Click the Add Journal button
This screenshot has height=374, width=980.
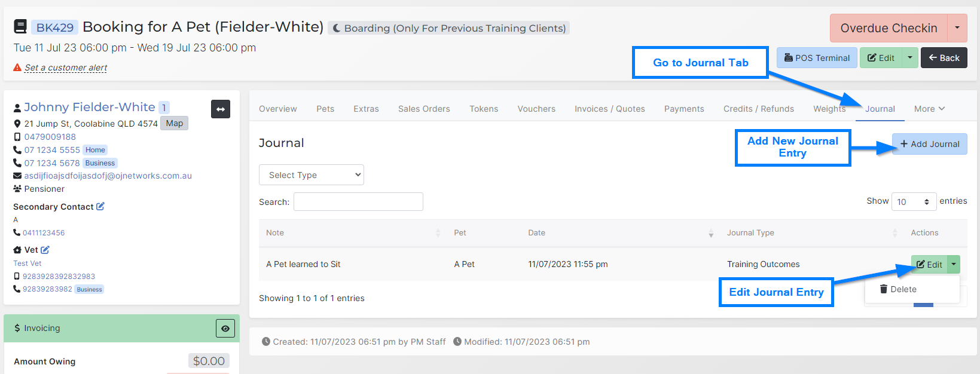[929, 144]
